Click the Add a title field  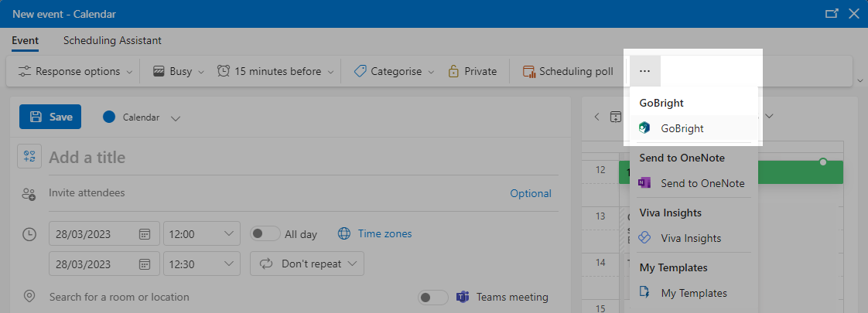[x=303, y=158]
